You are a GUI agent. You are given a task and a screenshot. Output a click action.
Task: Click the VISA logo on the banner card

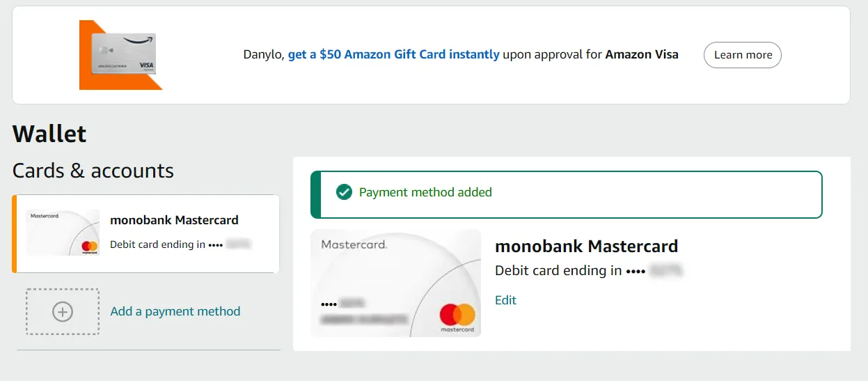146,65
